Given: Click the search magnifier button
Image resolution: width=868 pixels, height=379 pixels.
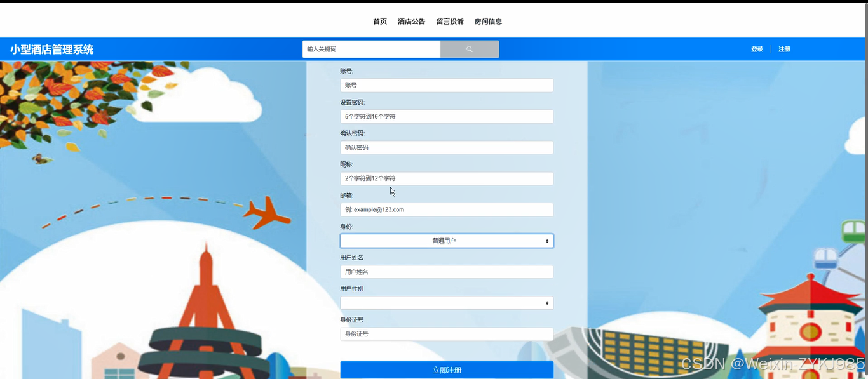Looking at the screenshot, I should pyautogui.click(x=470, y=49).
